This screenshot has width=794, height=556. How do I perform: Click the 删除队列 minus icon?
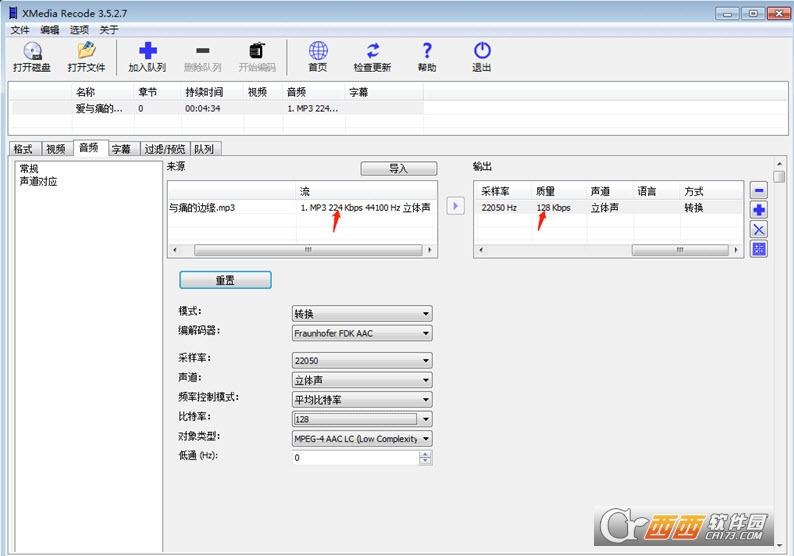[x=203, y=51]
